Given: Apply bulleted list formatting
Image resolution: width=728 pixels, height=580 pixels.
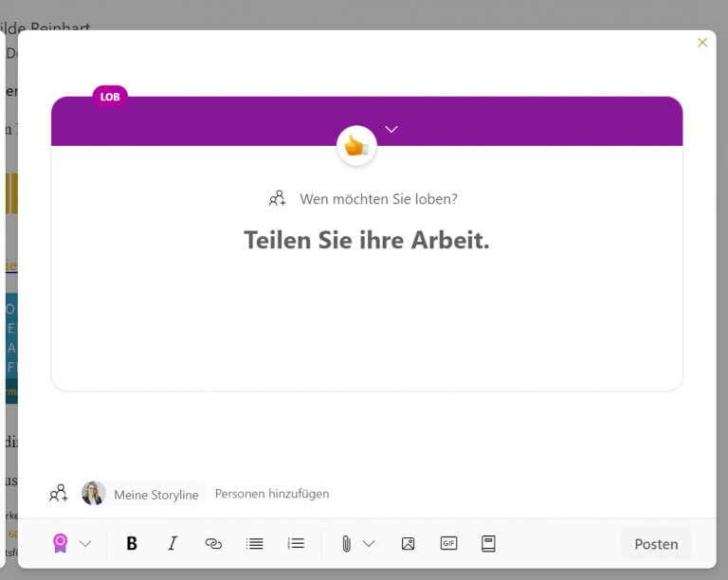Looking at the screenshot, I should (x=254, y=543).
